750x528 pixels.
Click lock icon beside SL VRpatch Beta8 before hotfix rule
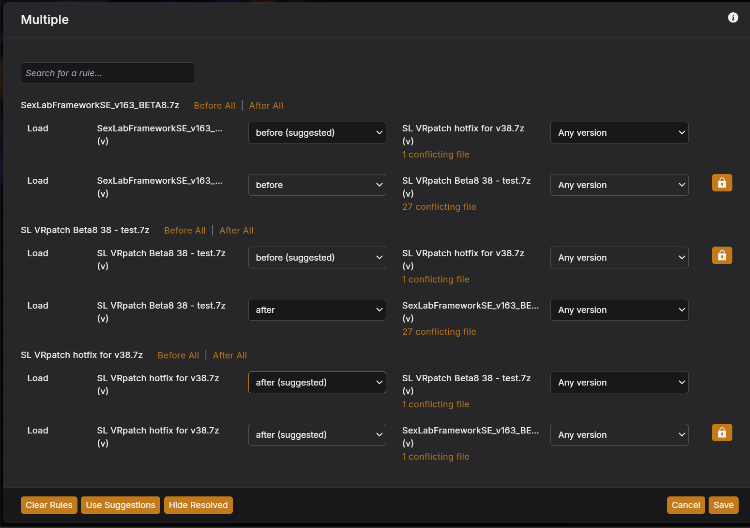point(722,255)
